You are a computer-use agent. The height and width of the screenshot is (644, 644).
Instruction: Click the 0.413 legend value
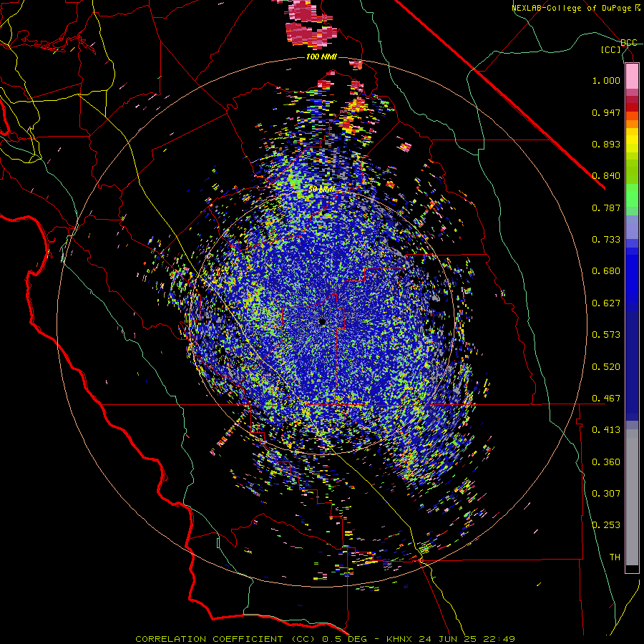[x=606, y=430]
